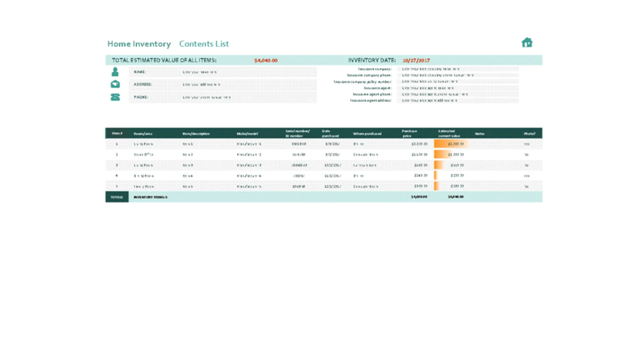Image resolution: width=644 pixels, height=362 pixels.
Task: Click the row 2 orange estimated value bar
Action: [442, 155]
